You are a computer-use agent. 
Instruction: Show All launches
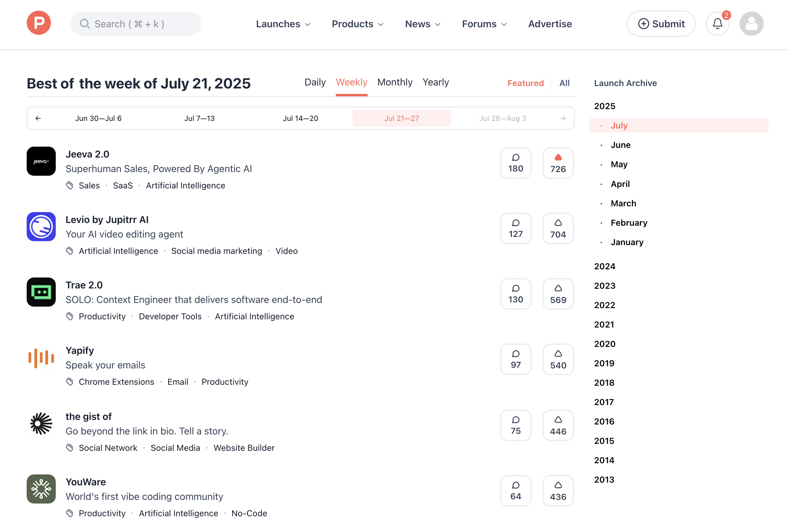tap(564, 83)
